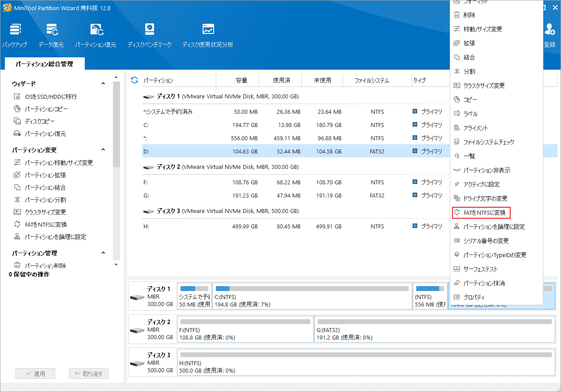
Task: Choose シリアル番号の変更 in the context menu
Action: (497, 241)
